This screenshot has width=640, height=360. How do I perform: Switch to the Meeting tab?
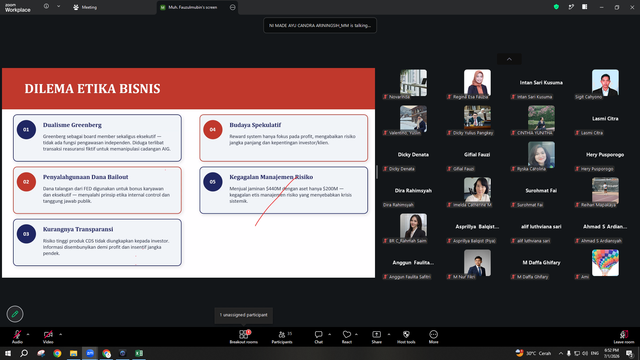click(85, 7)
